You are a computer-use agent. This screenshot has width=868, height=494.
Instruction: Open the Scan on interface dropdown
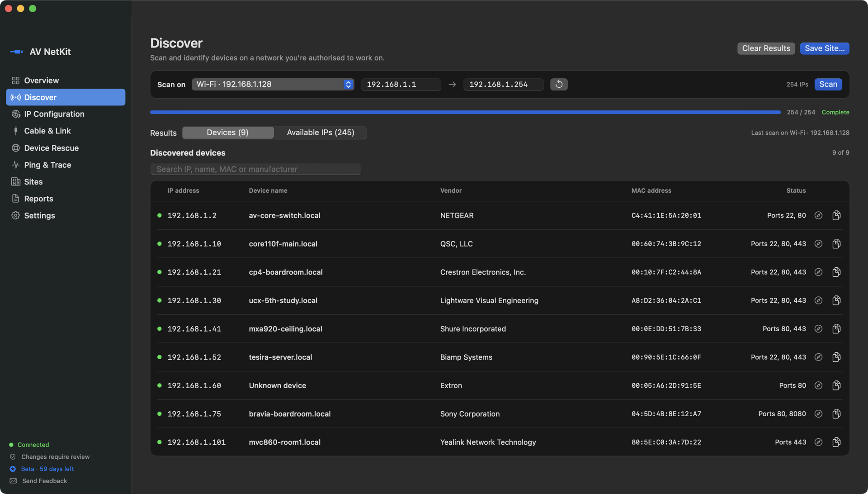pyautogui.click(x=273, y=84)
